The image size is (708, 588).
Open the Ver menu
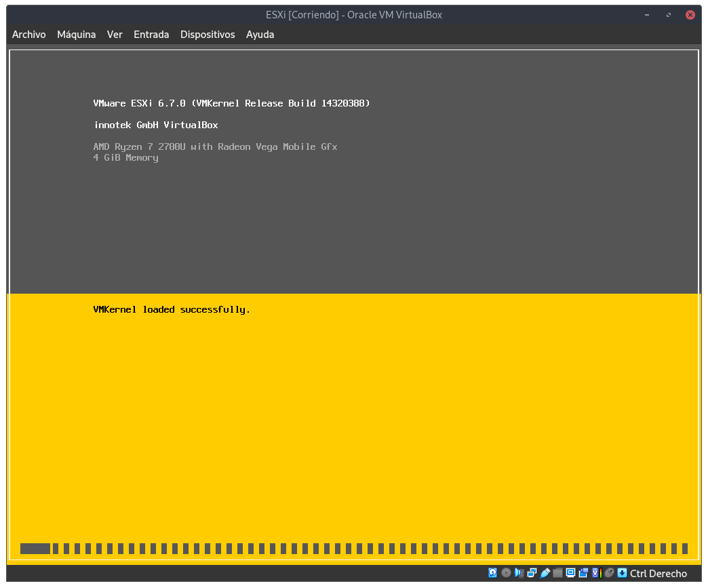[115, 35]
